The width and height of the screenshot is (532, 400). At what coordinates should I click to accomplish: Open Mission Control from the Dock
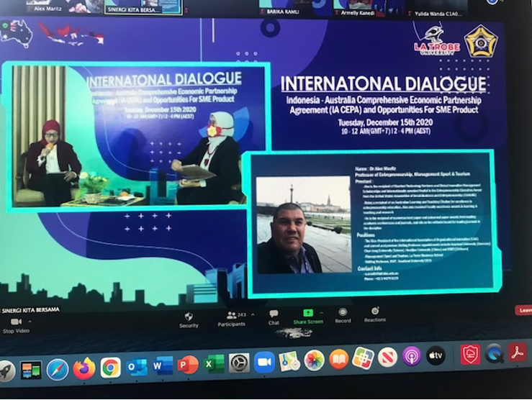31,370
